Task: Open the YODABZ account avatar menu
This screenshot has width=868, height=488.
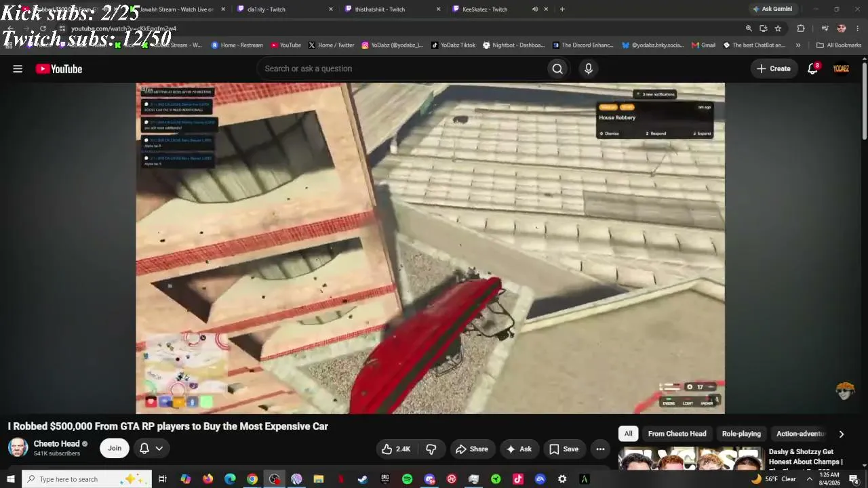Action: [x=841, y=68]
